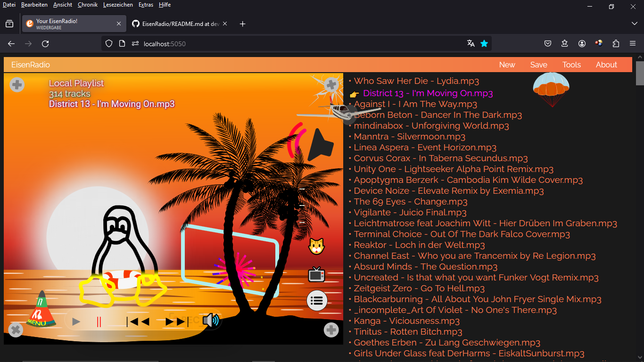
Task: Play Linea Aspera - Event Horizon.mp3
Action: tap(425, 148)
